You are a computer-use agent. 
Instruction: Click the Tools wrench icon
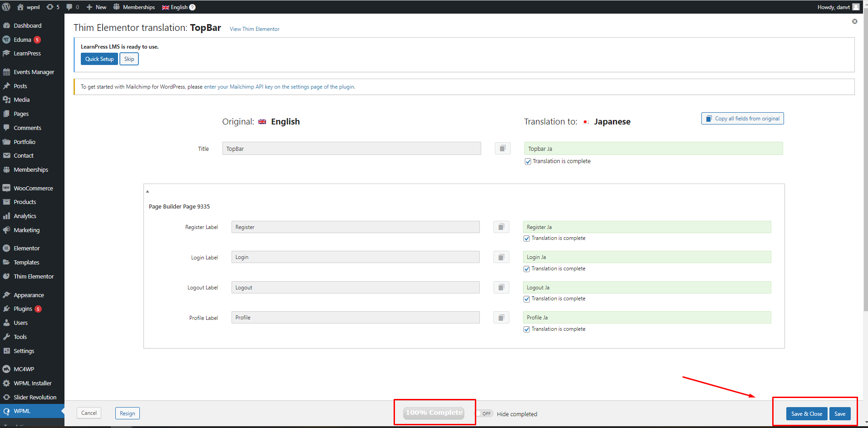tap(6, 337)
